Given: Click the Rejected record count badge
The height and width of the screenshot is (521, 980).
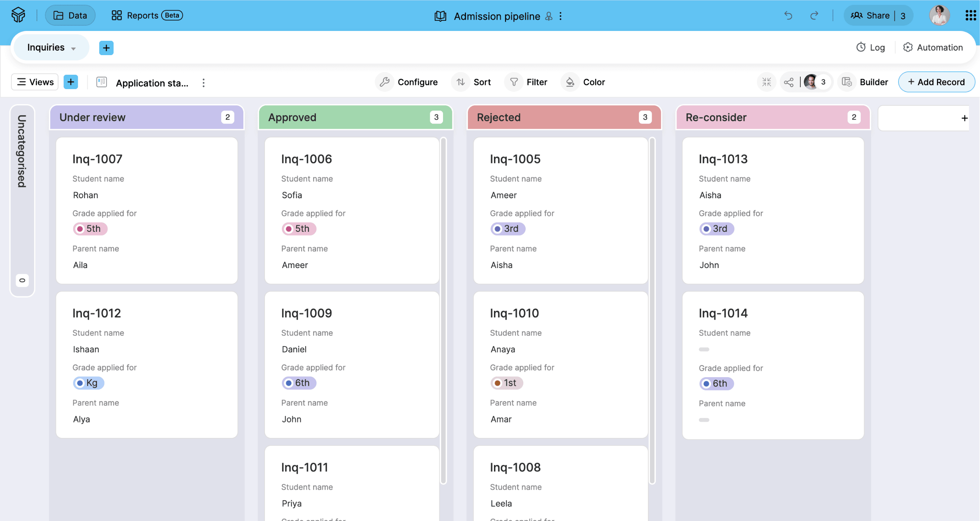Looking at the screenshot, I should click(645, 117).
